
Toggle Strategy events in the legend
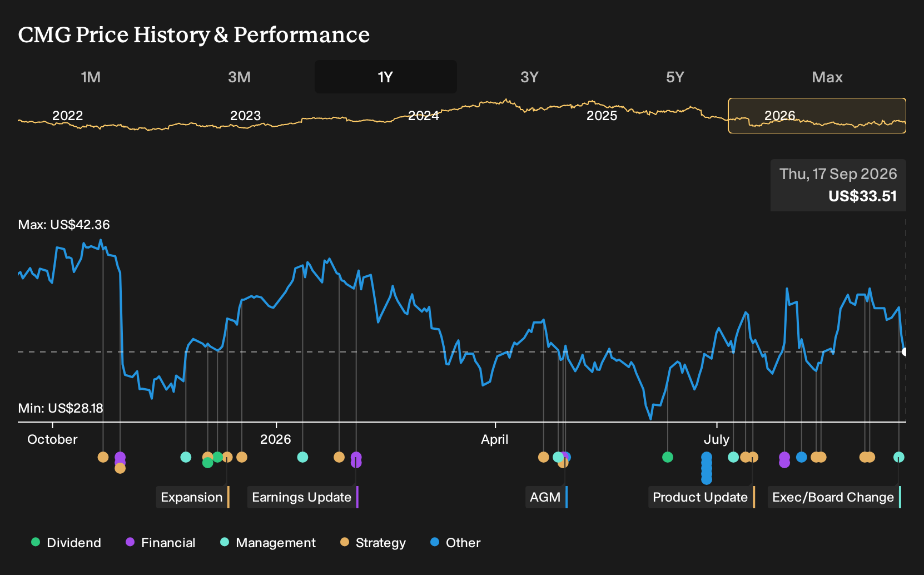373,543
